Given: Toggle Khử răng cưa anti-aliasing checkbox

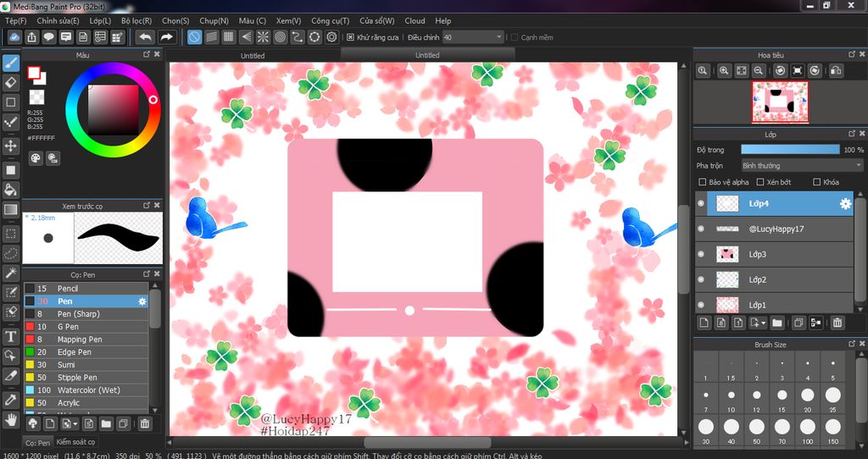Looking at the screenshot, I should (350, 37).
